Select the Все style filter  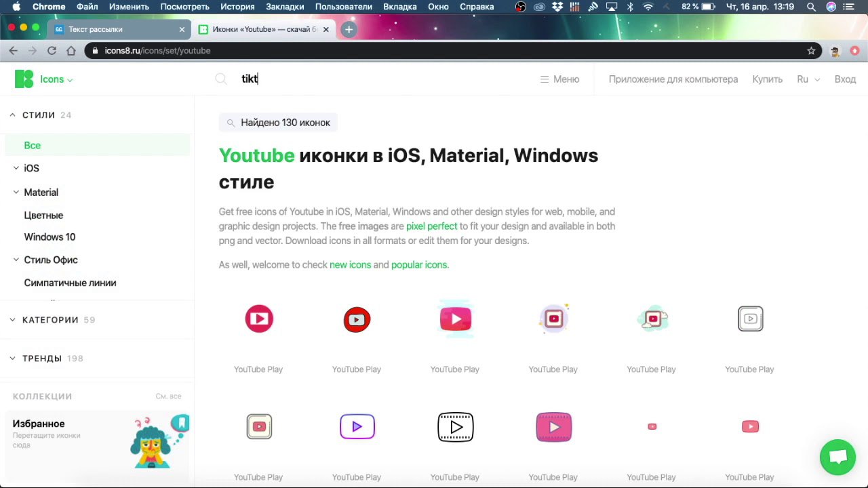[x=98, y=145]
